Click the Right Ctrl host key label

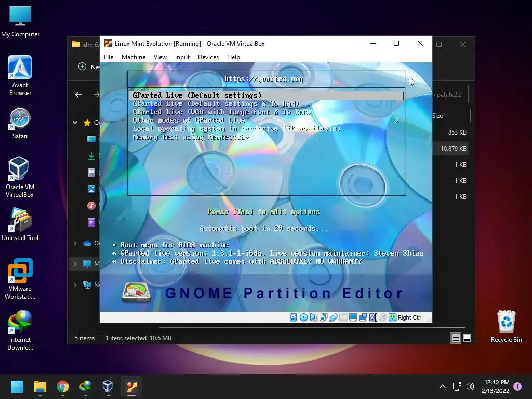[x=410, y=317]
